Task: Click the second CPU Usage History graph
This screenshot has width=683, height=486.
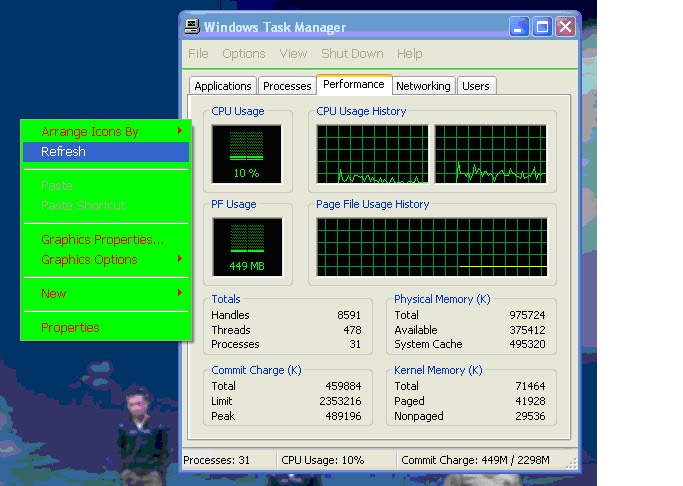Action: pos(491,154)
